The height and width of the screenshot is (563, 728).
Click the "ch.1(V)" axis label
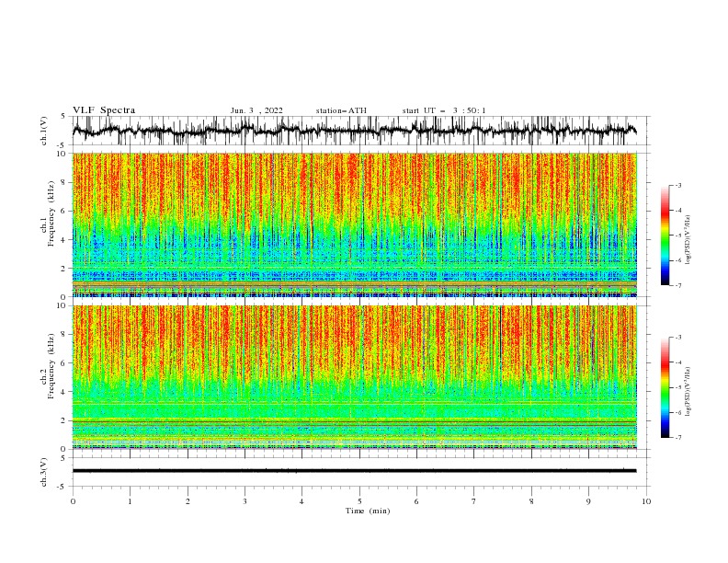44,131
